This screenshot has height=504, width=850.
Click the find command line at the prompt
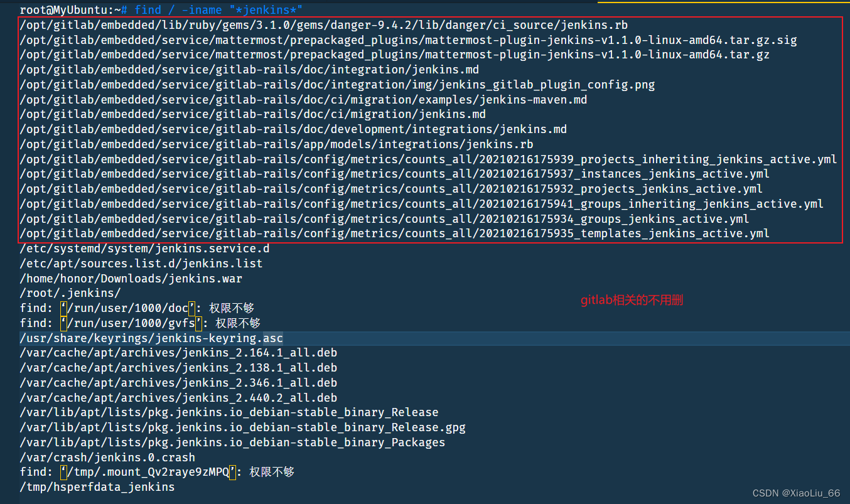(161, 10)
